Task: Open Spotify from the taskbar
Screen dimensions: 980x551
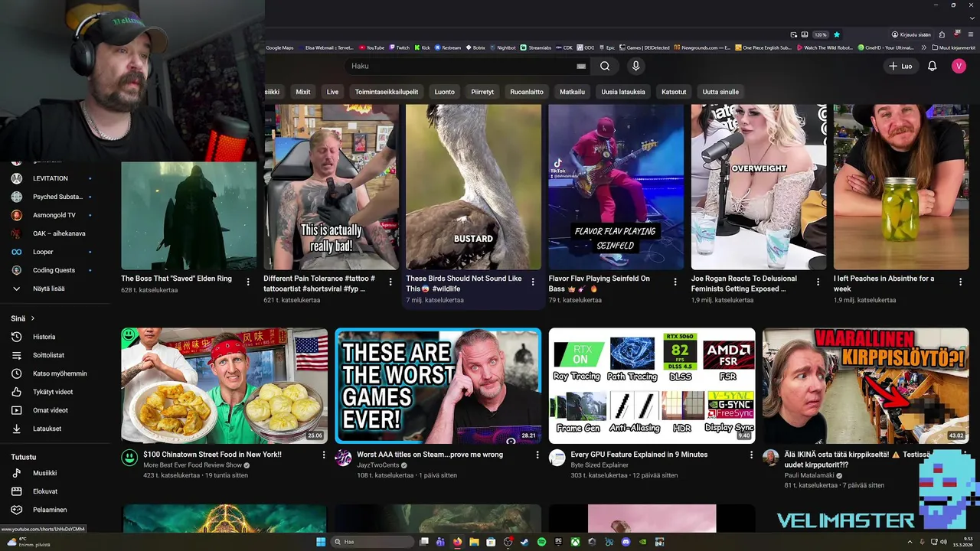Action: 541,542
